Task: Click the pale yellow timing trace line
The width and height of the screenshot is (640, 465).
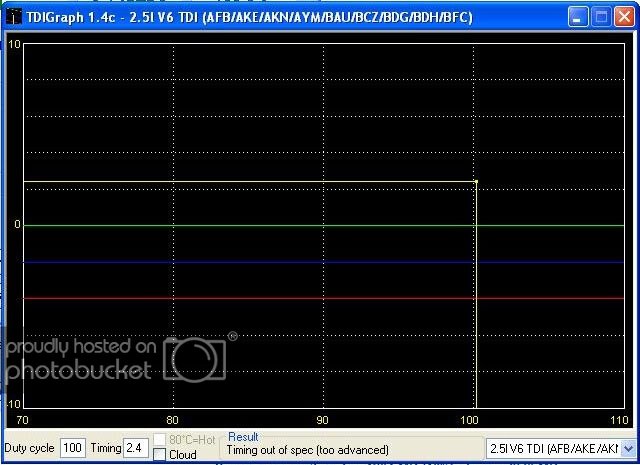Action: click(x=250, y=182)
